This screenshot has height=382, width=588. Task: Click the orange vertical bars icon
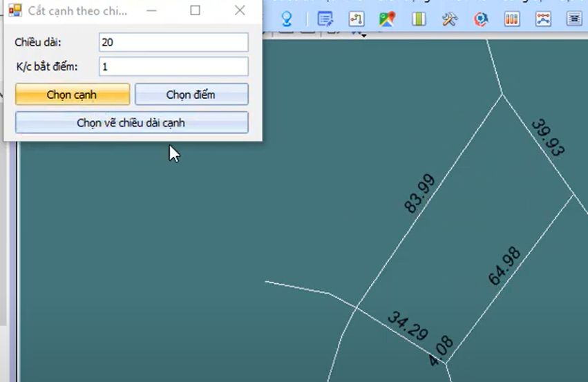[512, 19]
